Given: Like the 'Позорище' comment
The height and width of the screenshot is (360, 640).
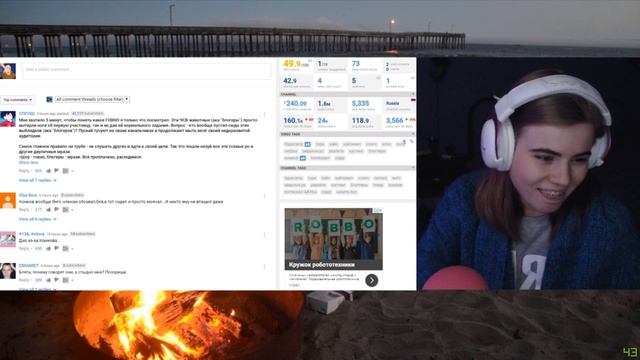Looking at the screenshot, I should pyautogui.click(x=49, y=280).
